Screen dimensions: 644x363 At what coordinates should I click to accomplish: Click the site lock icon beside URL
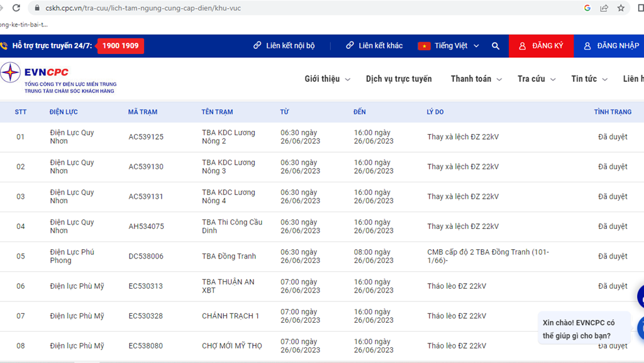click(36, 8)
